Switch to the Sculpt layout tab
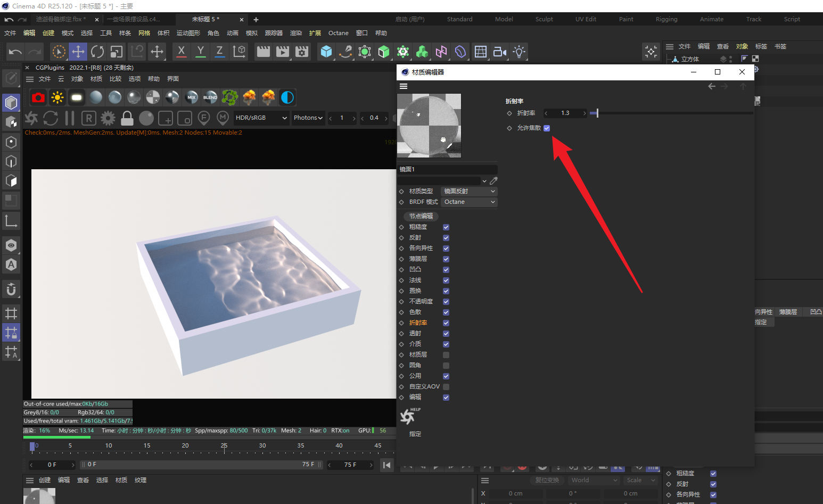Image resolution: width=823 pixels, height=504 pixels. click(544, 19)
